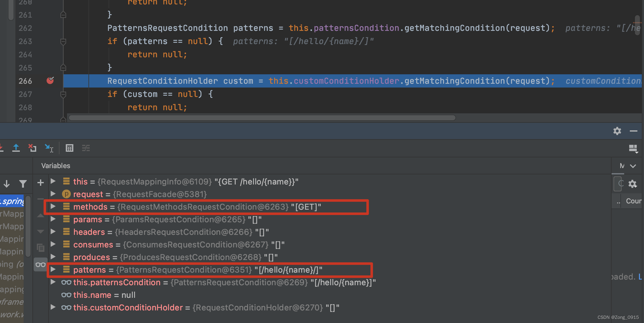Expand the 'produces' variable node
Viewport: 644px width, 323px height.
click(53, 257)
